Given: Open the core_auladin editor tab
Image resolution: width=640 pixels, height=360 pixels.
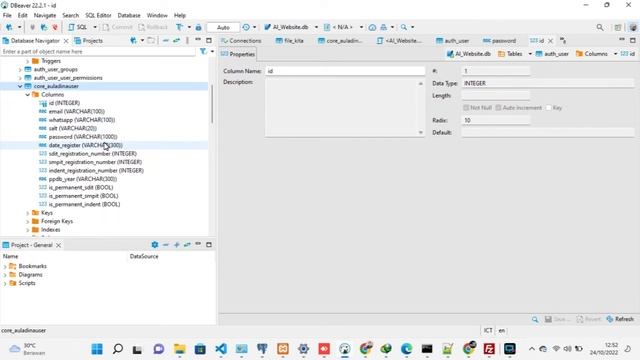Looking at the screenshot, I should (x=340, y=41).
